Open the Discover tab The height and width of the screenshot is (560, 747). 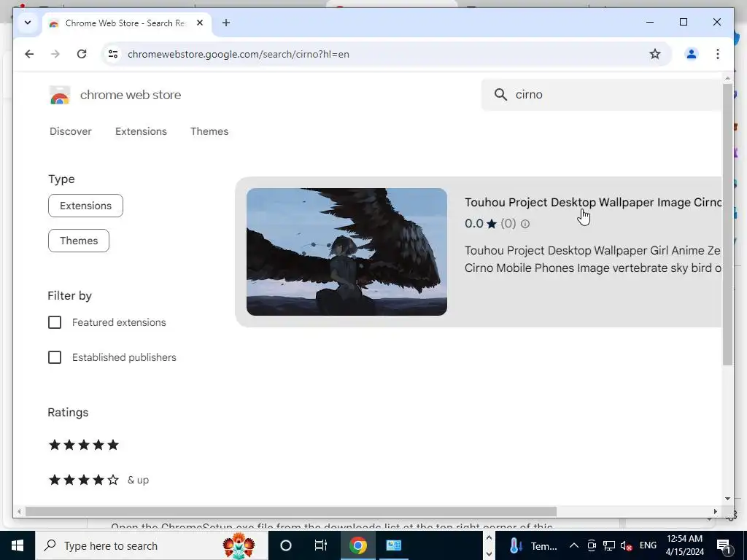pos(71,131)
